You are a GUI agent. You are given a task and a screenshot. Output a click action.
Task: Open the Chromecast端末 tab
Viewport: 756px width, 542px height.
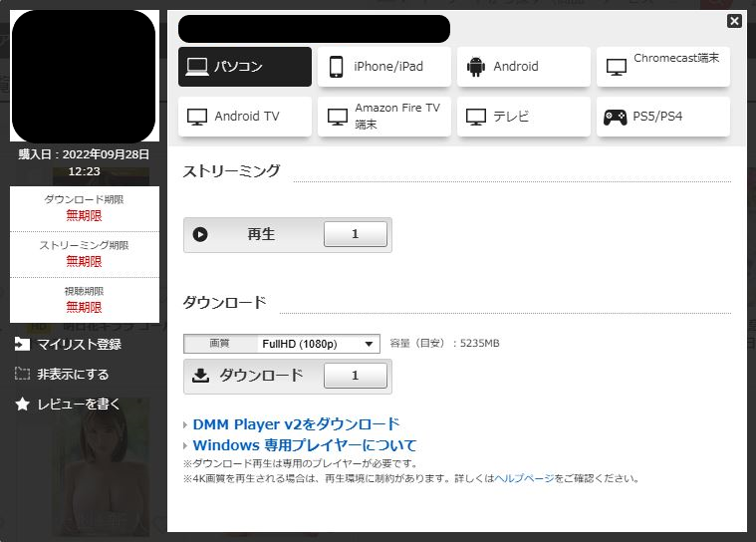663,67
